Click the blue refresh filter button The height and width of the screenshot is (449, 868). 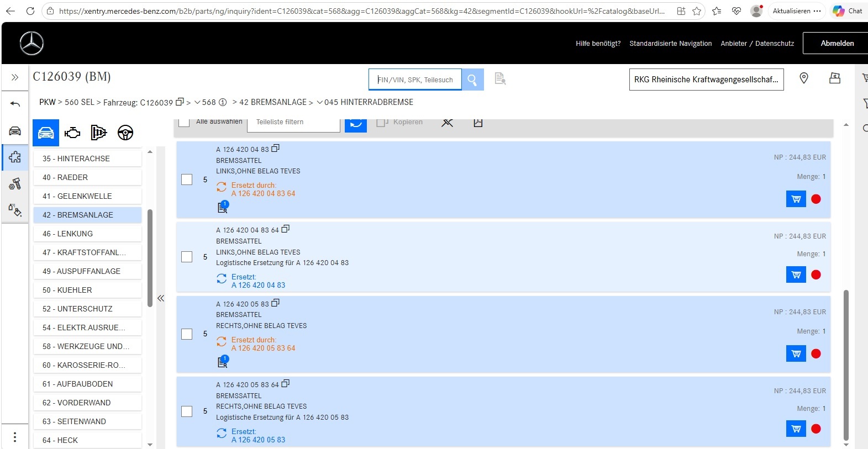[356, 124]
